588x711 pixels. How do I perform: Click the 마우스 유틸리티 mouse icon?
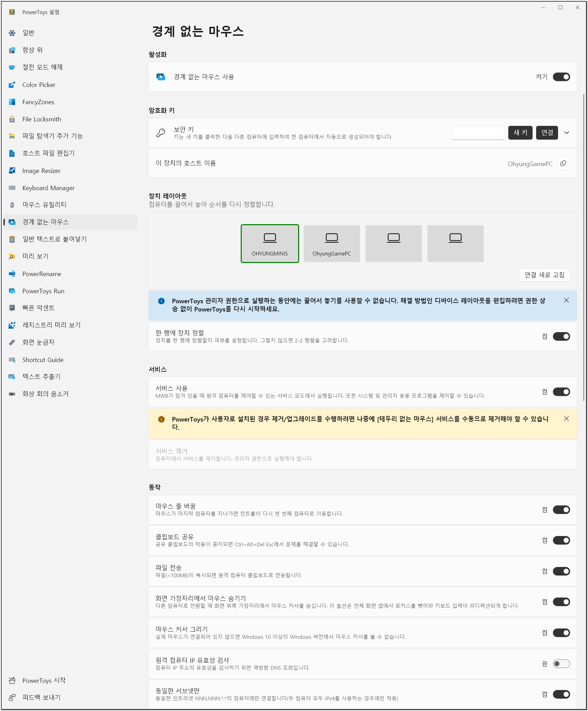[12, 205]
